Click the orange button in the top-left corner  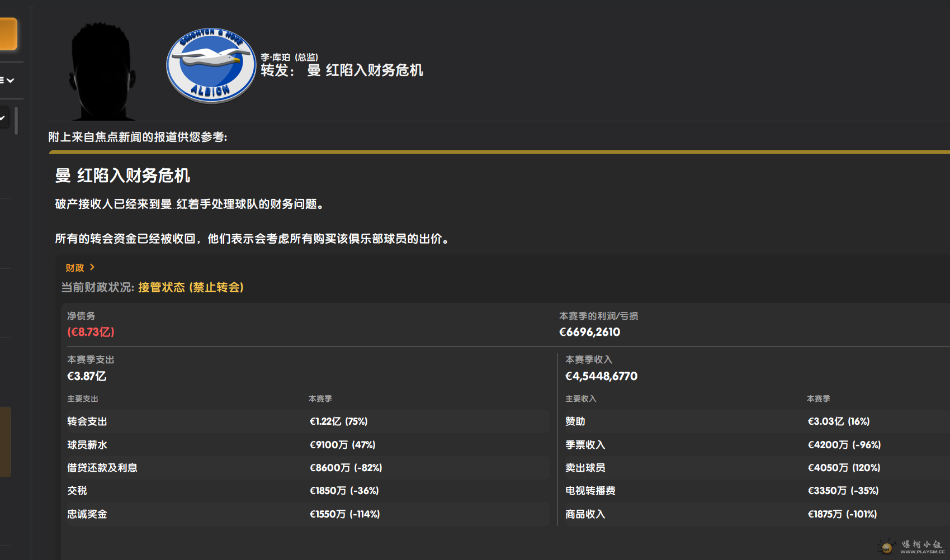coord(8,34)
